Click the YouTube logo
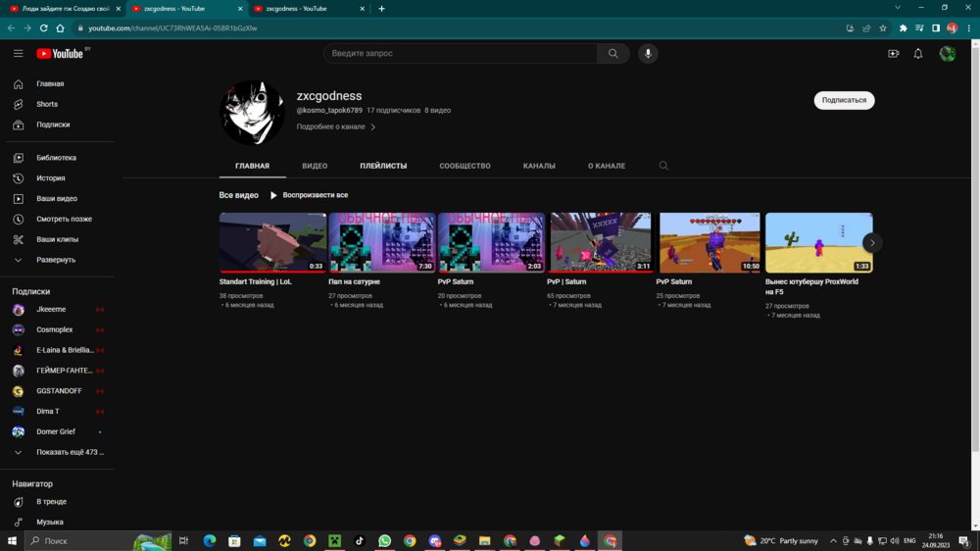The width and height of the screenshot is (980, 551). click(60, 54)
